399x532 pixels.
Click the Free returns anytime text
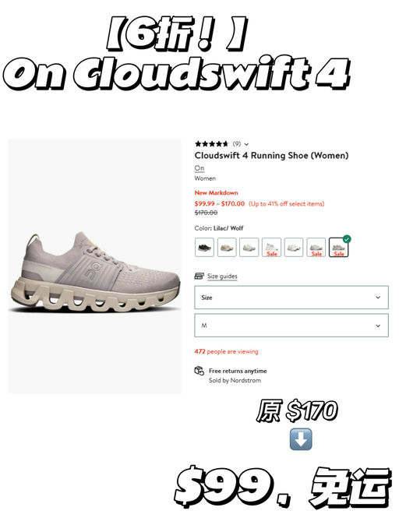tap(238, 371)
